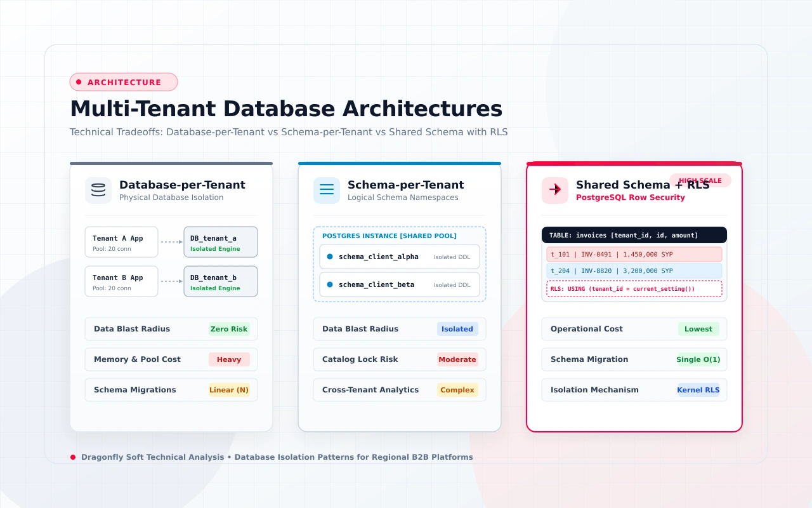Click the stacked lines icon beside Schema-per-Tenant

click(327, 190)
